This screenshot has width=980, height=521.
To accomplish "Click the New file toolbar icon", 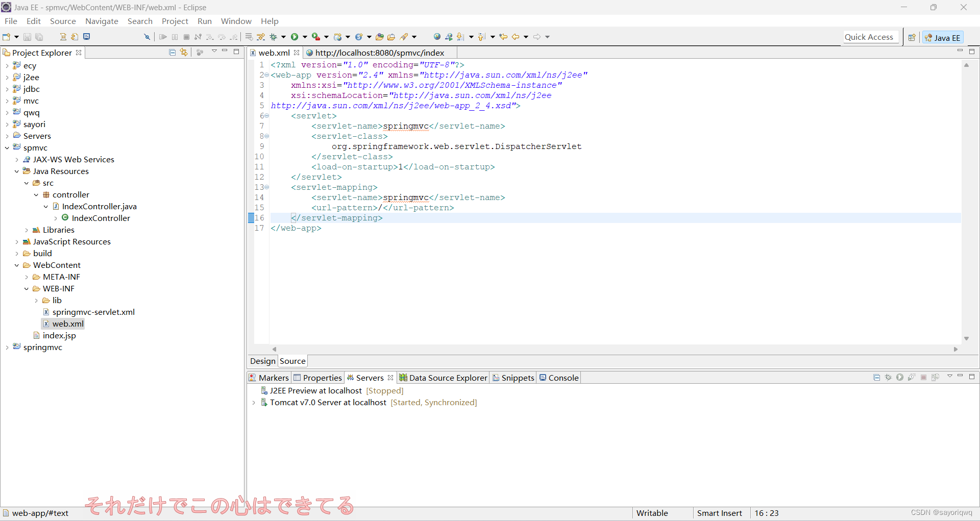I will tap(7, 37).
